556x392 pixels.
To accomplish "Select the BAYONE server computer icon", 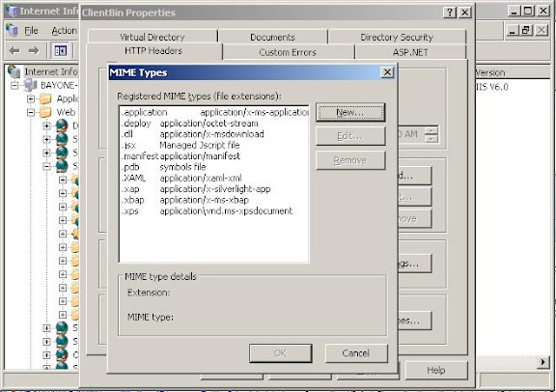I will pos(30,85).
